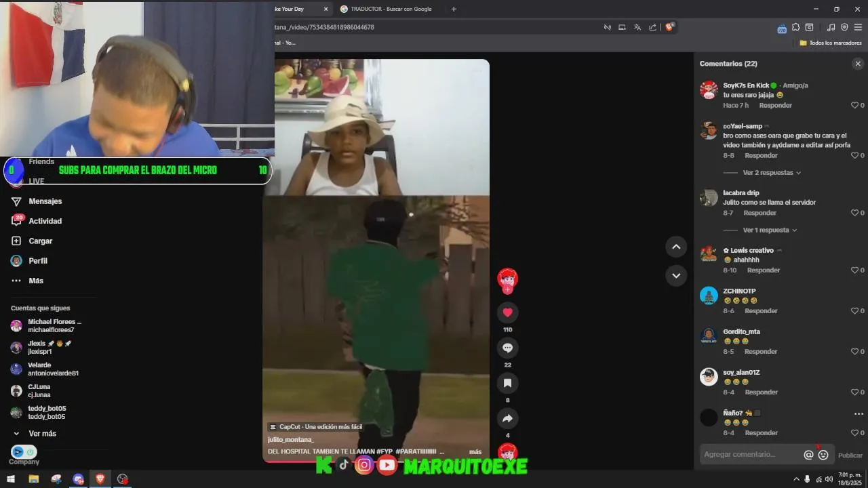Image resolution: width=868 pixels, height=488 pixels.
Task: Open three-dot options on Ñaño? comment
Action: pos(859,413)
